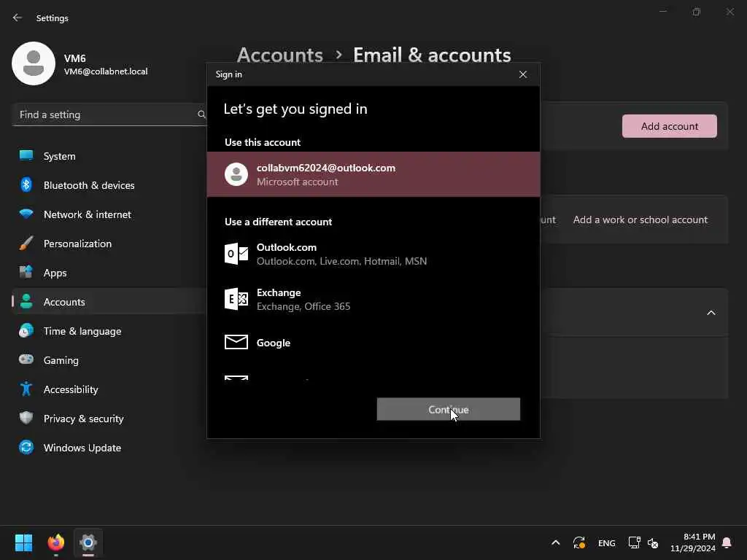Click the Accounts person icon
This screenshot has width=747, height=560.
pos(26,301)
